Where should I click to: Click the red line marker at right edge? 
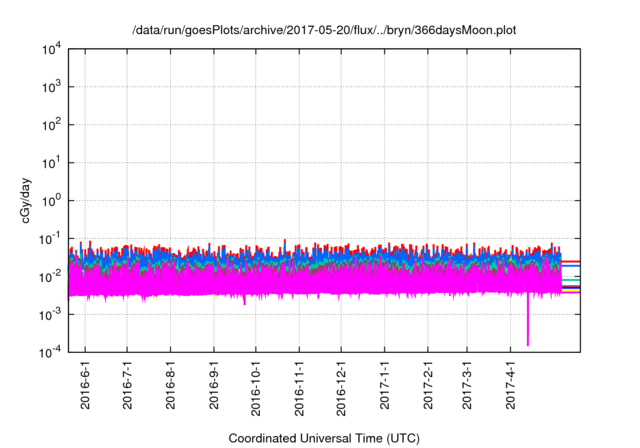[570, 262]
